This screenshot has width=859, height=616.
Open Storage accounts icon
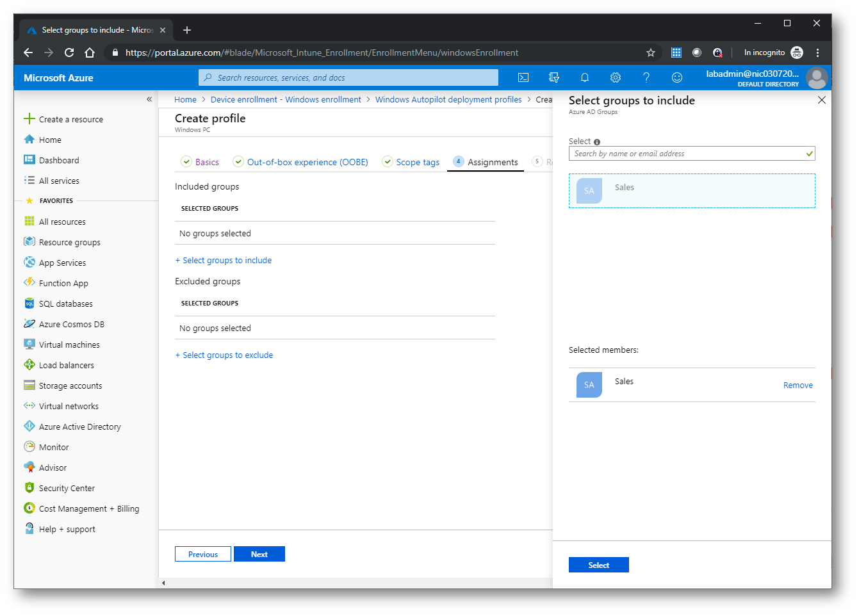click(x=29, y=385)
